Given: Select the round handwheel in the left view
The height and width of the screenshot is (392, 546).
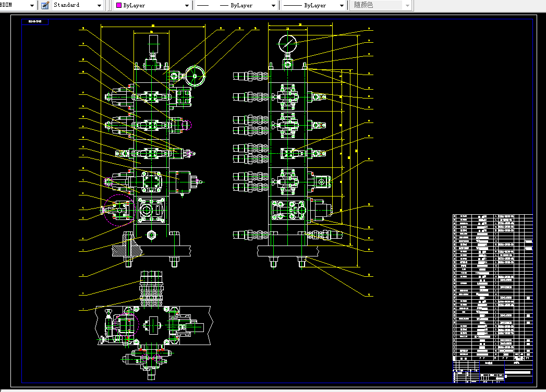Looking at the screenshot, I should tap(196, 76).
